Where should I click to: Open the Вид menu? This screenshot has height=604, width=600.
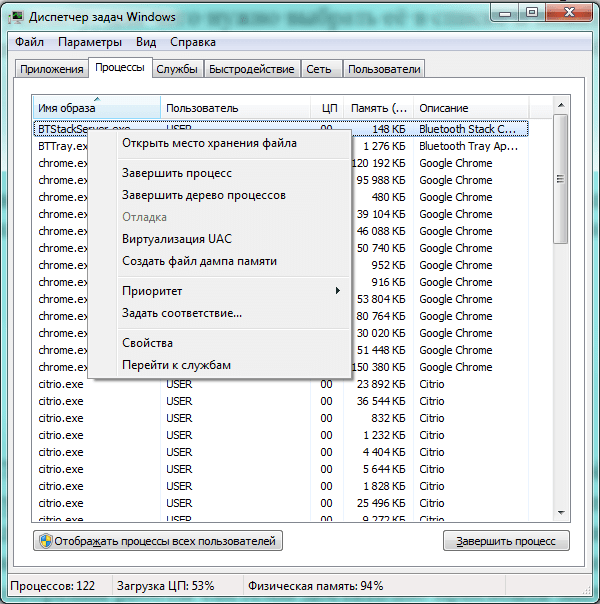[x=146, y=42]
